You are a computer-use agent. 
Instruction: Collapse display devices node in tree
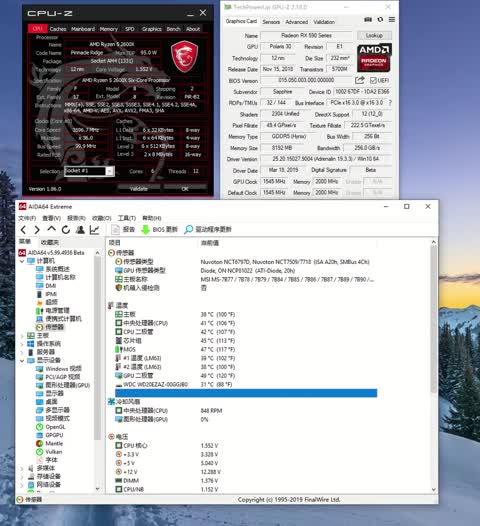pos(22,361)
